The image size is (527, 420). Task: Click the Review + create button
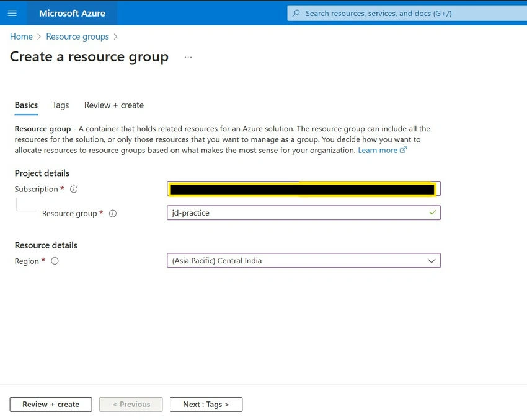(x=51, y=405)
